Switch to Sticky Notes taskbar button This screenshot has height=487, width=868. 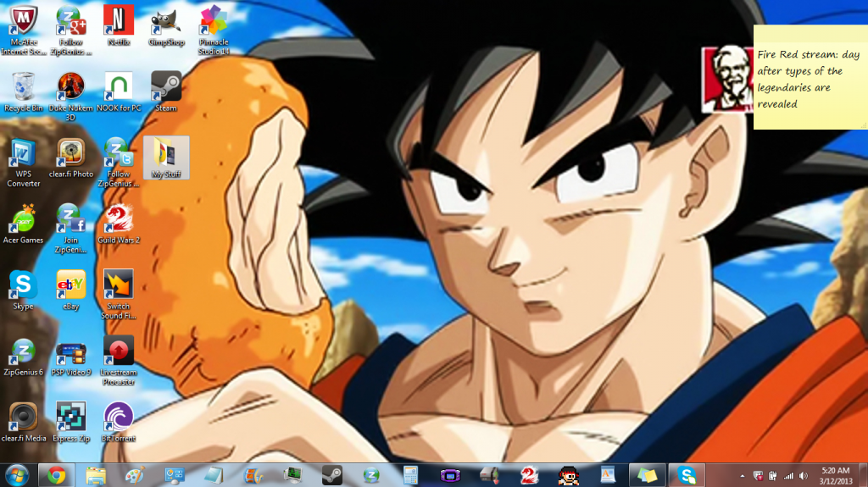[x=647, y=475]
